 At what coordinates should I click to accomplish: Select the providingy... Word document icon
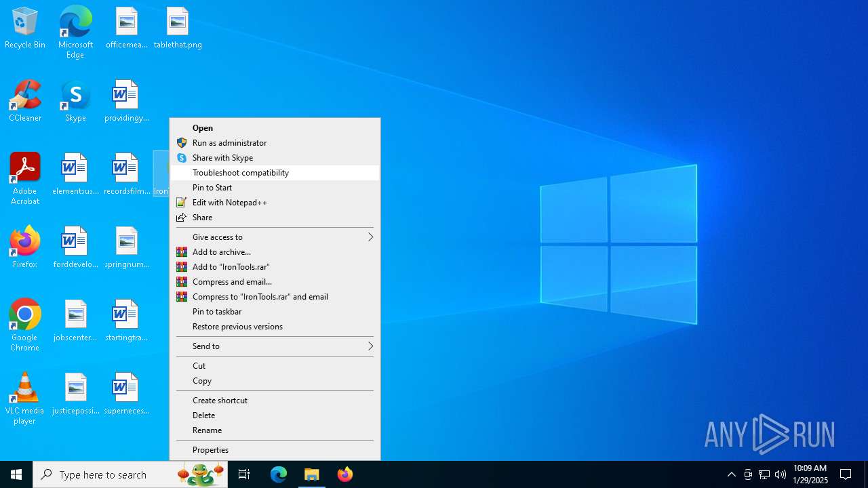point(126,102)
